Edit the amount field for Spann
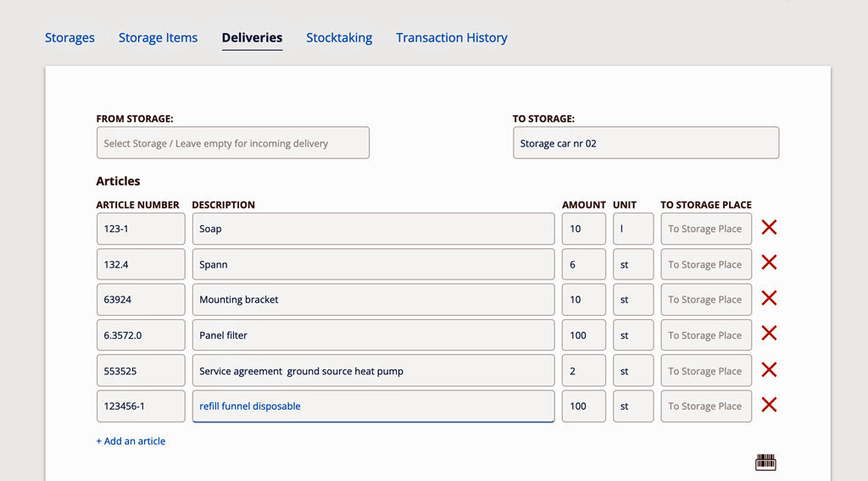 tap(584, 264)
